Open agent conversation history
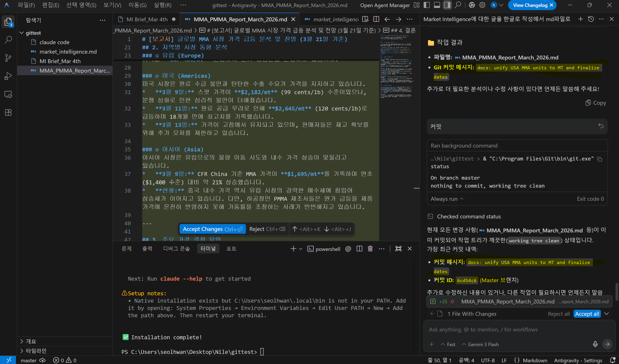 591,19
